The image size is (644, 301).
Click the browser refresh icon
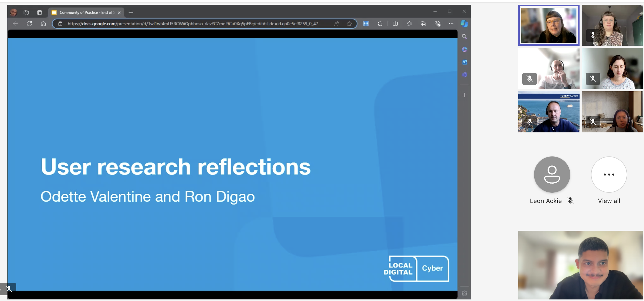coord(30,24)
